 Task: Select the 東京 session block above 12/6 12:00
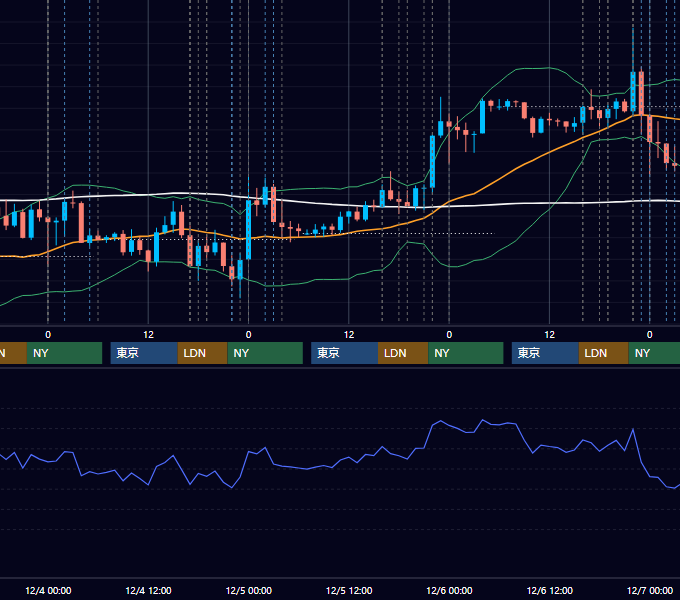[x=545, y=353]
